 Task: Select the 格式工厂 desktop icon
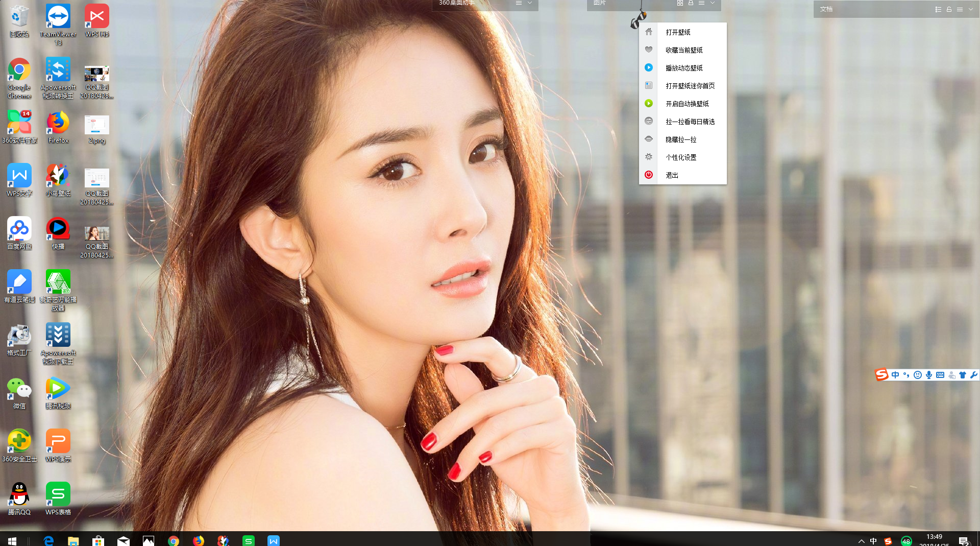[x=19, y=339]
